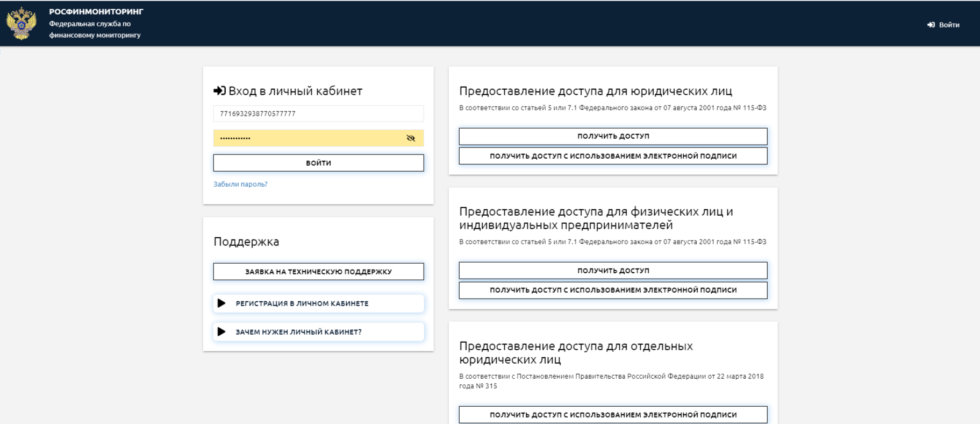Screen dimensions: 980x424
Task: Click the login icon beside Вход в личный кабинет
Action: point(219,90)
